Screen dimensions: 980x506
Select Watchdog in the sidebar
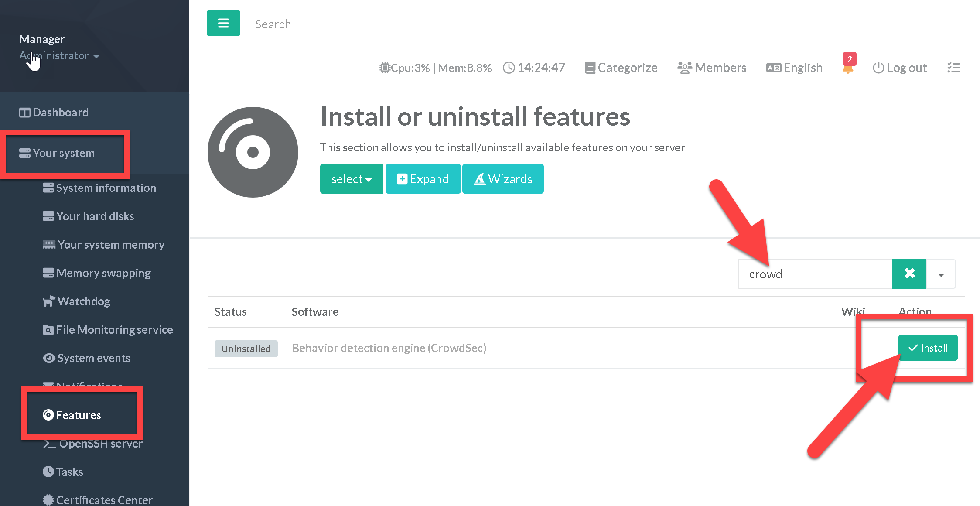83,301
